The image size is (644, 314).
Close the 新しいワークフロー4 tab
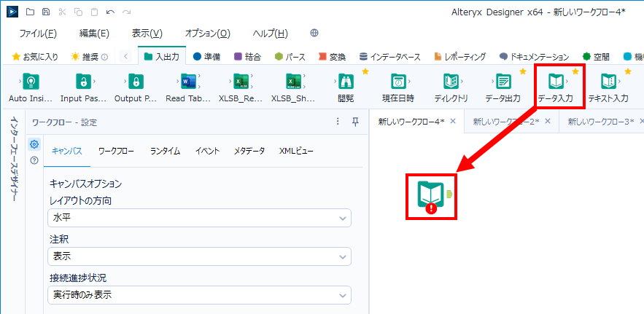click(453, 122)
